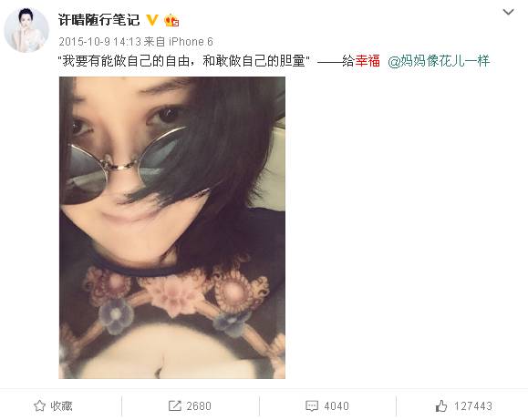Enlarge the posted selfie photo
Image resolution: width=528 pixels, height=420 pixels.
coord(172,228)
